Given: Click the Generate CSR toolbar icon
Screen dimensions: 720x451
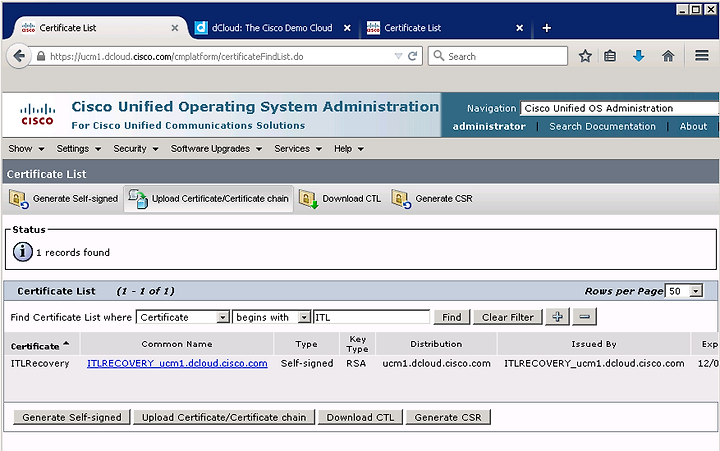Looking at the screenshot, I should point(401,199).
